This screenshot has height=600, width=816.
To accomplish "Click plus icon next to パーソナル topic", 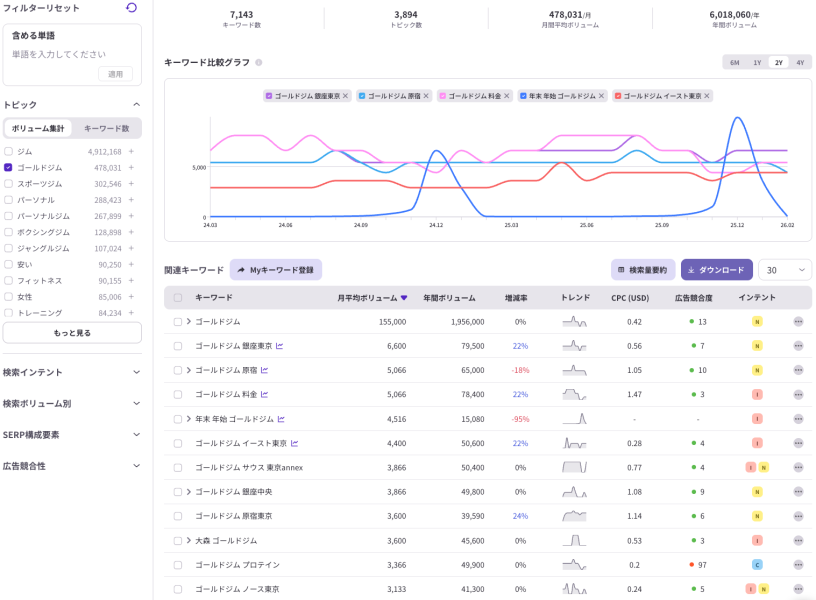I will pyautogui.click(x=131, y=200).
